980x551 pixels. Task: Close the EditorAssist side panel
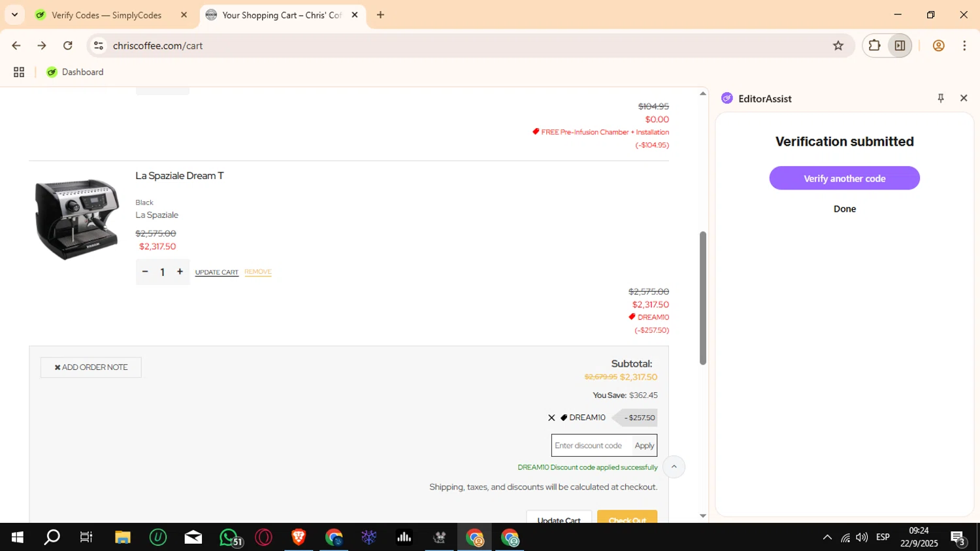pos(964,98)
